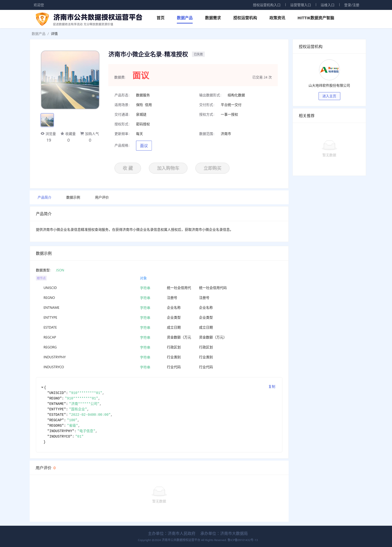
Task: Click the 进入主页 button
Action: click(x=329, y=96)
